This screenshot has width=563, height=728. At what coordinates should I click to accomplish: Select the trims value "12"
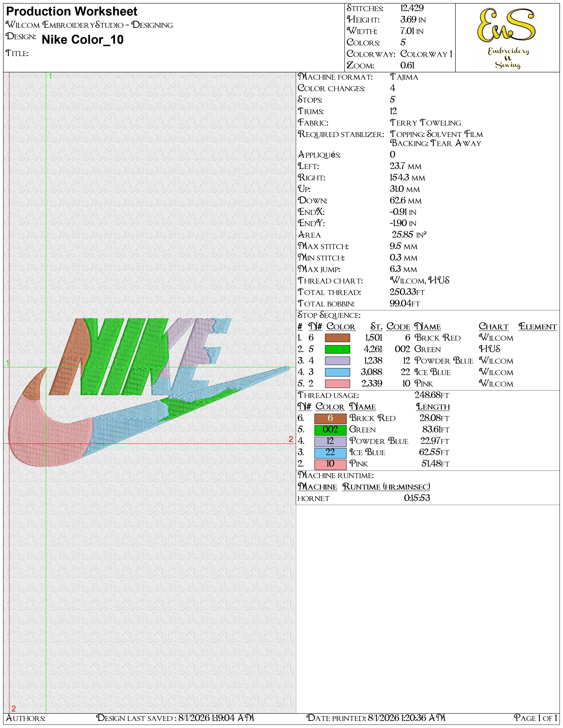click(x=393, y=111)
